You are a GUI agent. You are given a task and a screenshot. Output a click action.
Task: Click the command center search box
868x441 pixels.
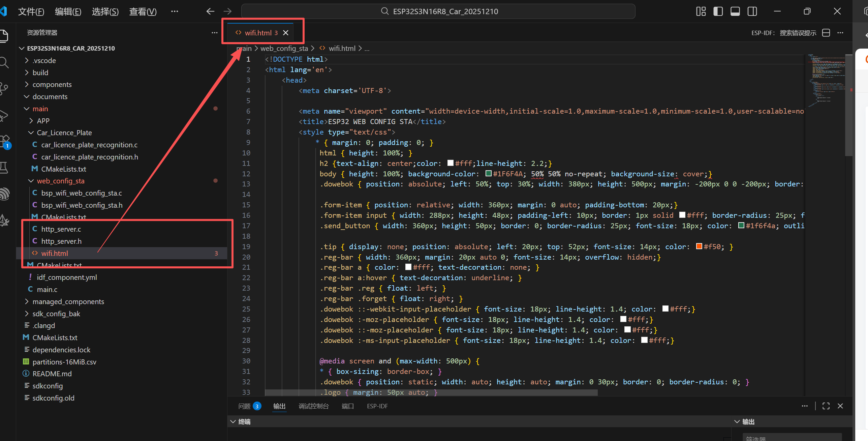tap(438, 11)
